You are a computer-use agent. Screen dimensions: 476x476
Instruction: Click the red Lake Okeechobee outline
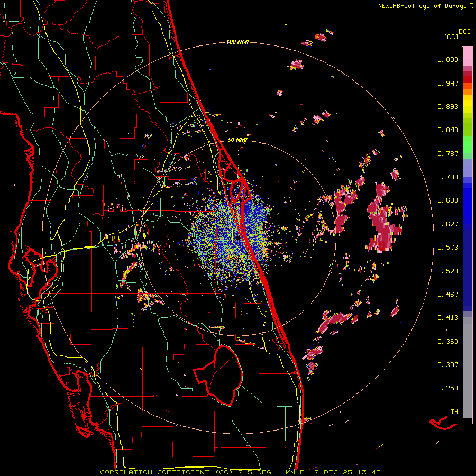[x=218, y=376]
